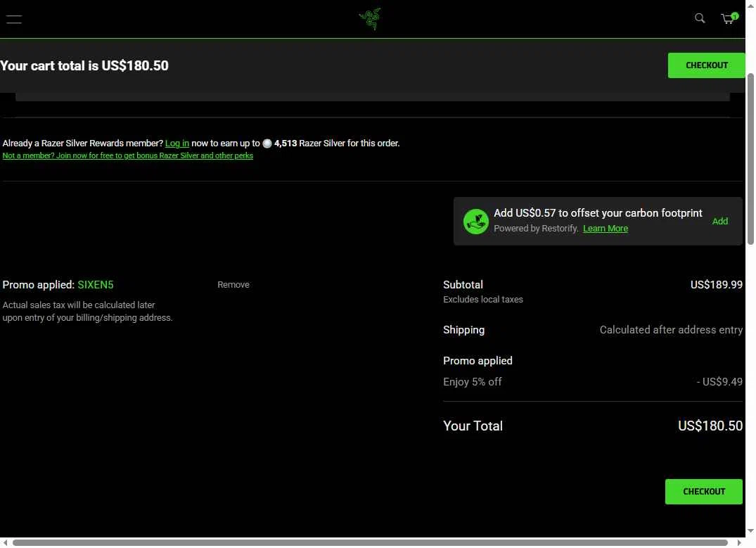Click the Your Total US$180.50 amount
The height and width of the screenshot is (548, 756).
(710, 426)
